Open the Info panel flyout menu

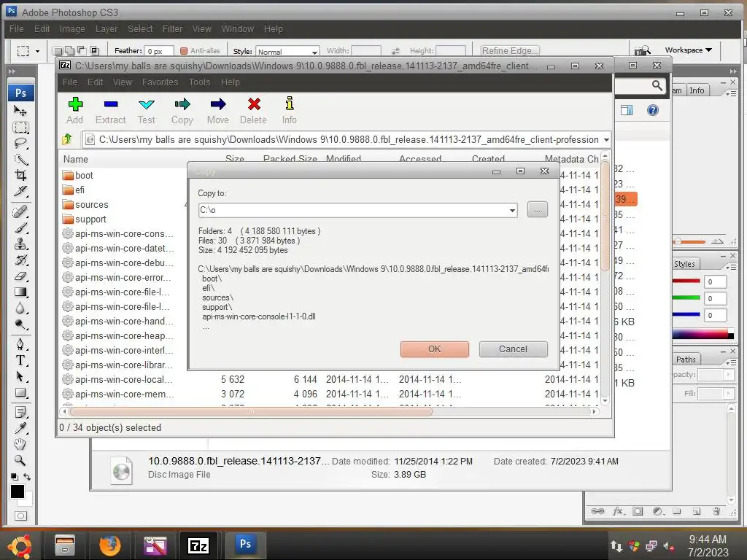pyautogui.click(x=731, y=94)
